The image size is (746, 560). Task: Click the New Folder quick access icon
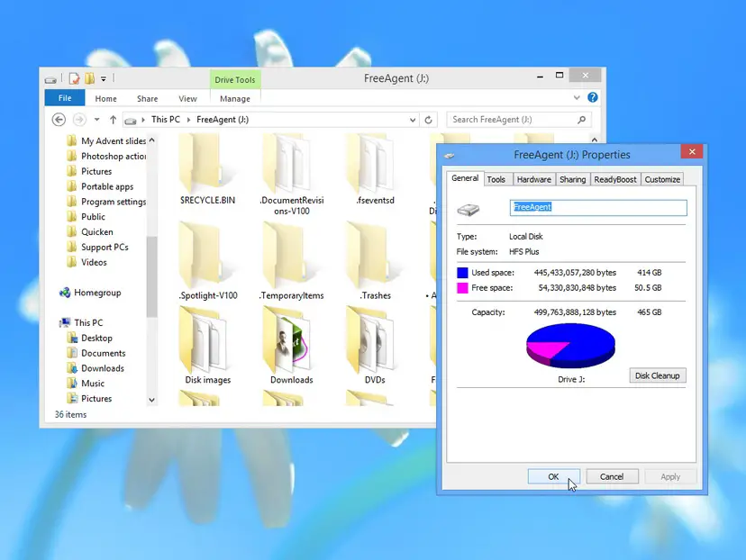point(89,78)
